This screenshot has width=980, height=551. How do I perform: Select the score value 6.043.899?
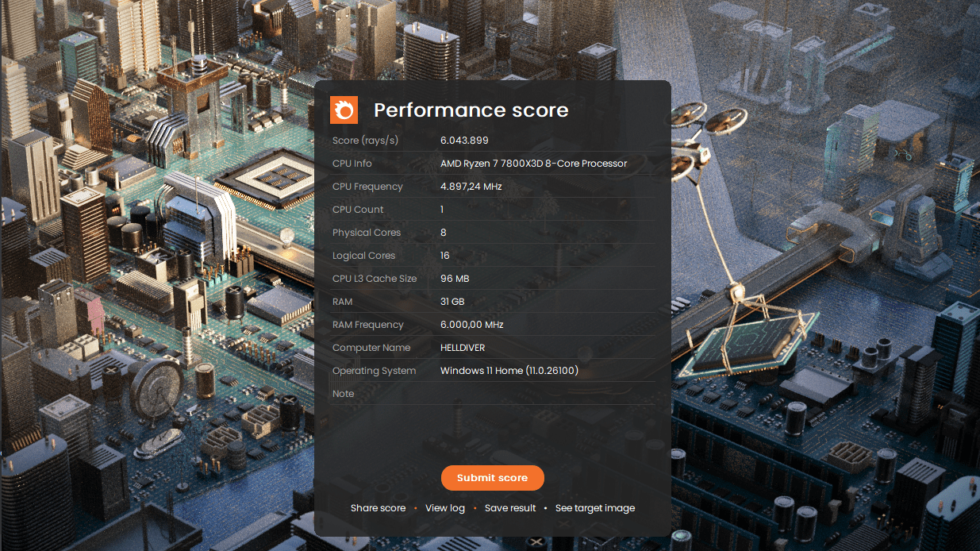[464, 141]
